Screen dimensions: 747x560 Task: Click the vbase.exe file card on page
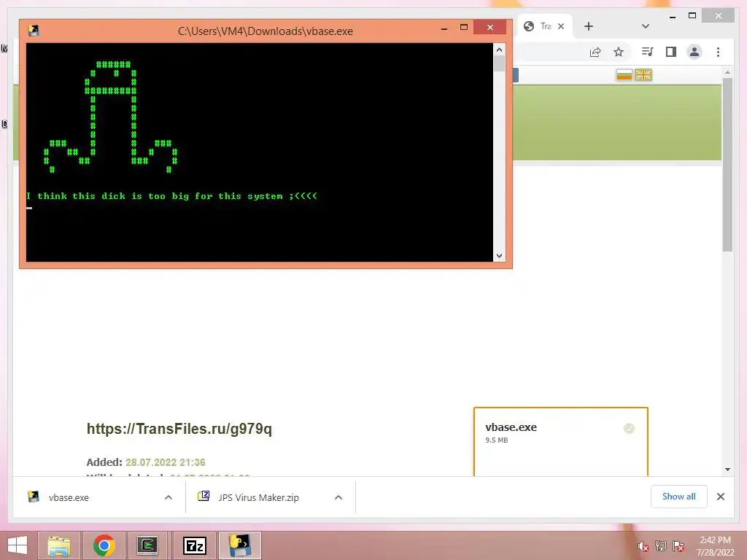[x=561, y=441]
